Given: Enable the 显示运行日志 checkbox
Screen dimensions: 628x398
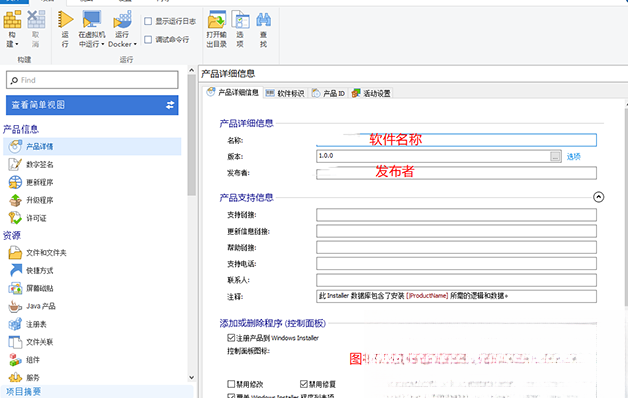Looking at the screenshot, I should tap(148, 21).
